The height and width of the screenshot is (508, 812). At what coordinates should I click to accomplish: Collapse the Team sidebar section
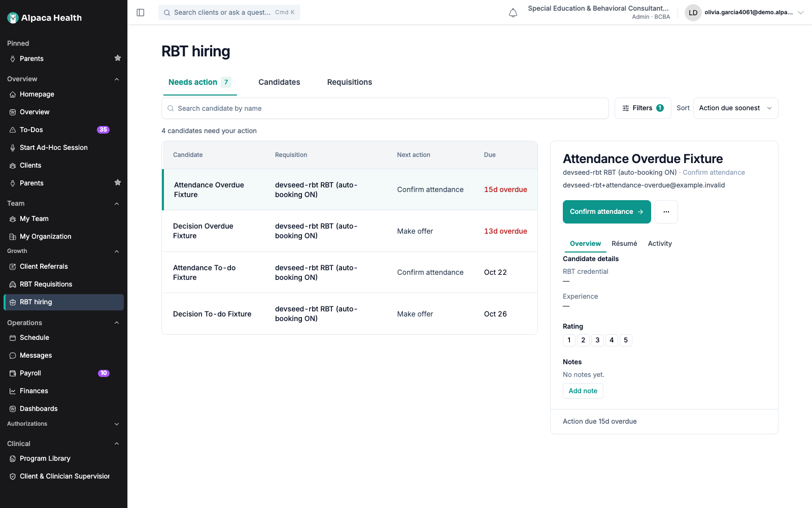[x=117, y=204]
